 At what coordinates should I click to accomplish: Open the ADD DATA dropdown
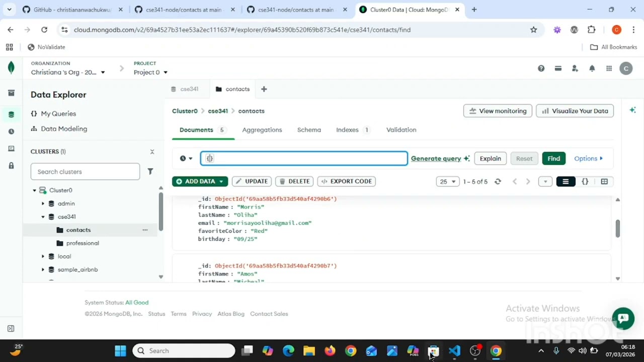click(200, 182)
